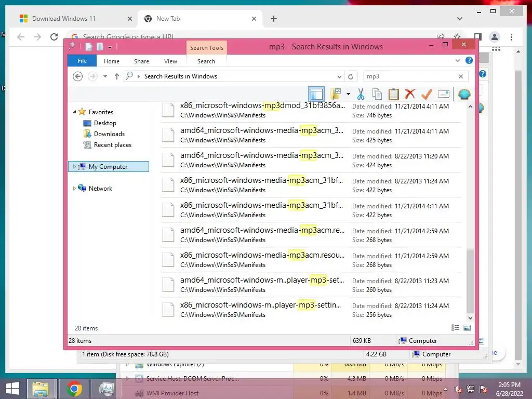Reload the Chrome page
Screen dimensions: 532x399
54,37
